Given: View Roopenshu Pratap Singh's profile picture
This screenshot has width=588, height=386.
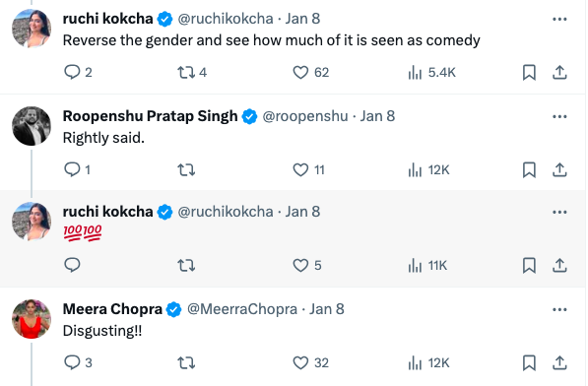Looking at the screenshot, I should 32,126.
